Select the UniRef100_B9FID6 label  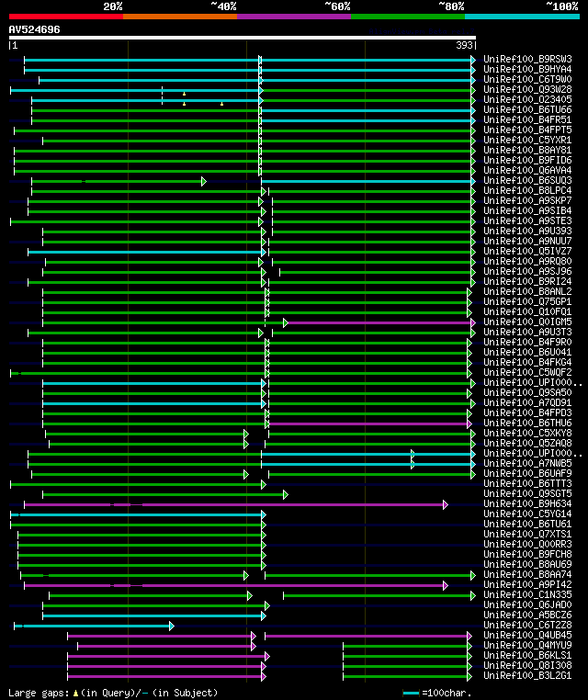527,160
